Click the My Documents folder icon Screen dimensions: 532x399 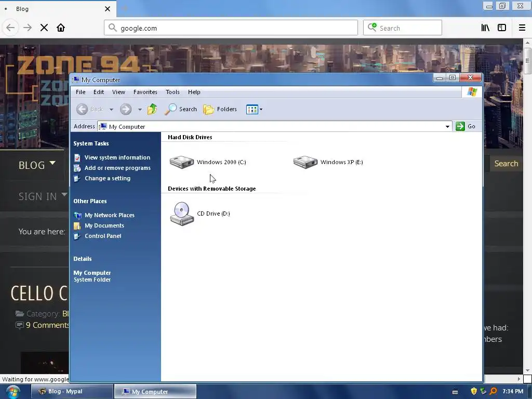[77, 225]
